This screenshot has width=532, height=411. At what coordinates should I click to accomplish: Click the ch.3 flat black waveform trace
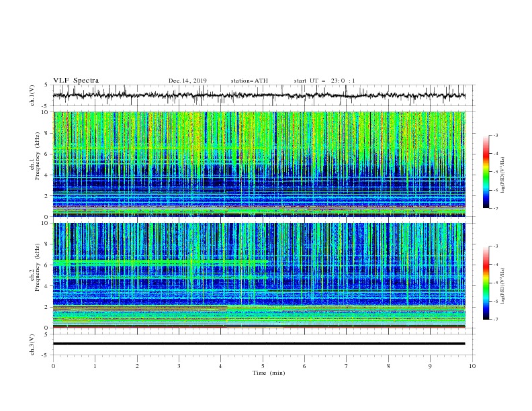point(259,344)
